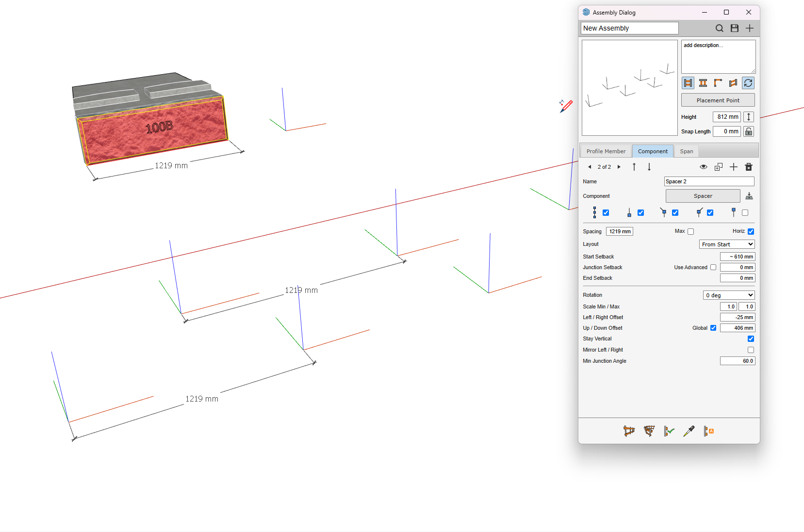Click the Snap Length padlock icon

click(749, 131)
